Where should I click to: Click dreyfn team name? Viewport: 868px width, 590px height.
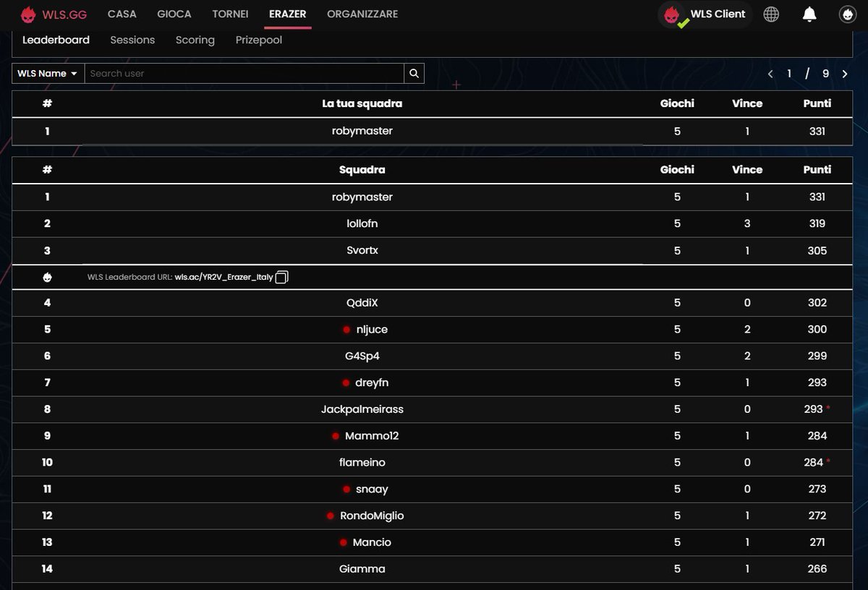(373, 382)
